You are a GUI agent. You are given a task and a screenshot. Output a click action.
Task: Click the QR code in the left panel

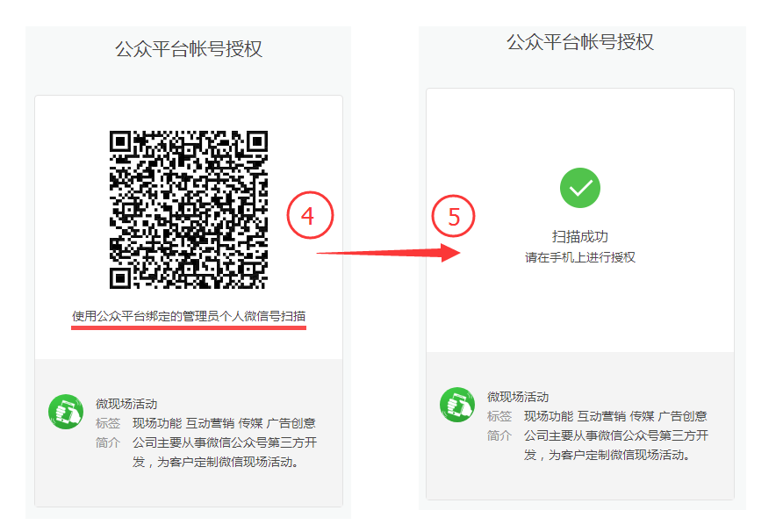(x=188, y=210)
